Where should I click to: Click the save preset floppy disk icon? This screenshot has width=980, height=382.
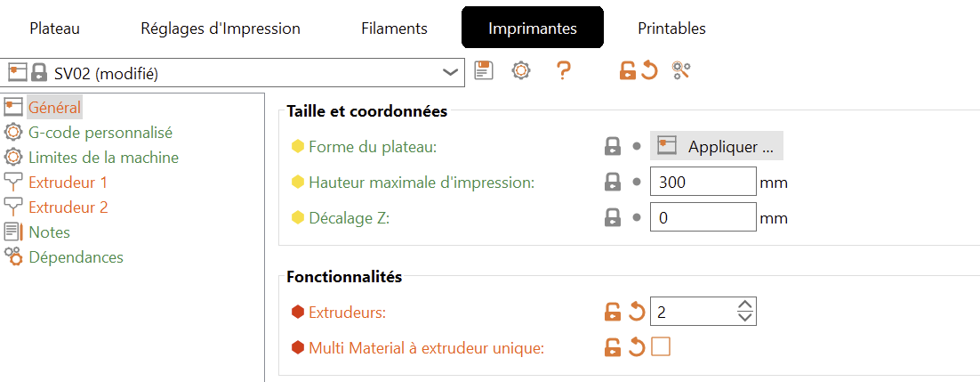484,71
